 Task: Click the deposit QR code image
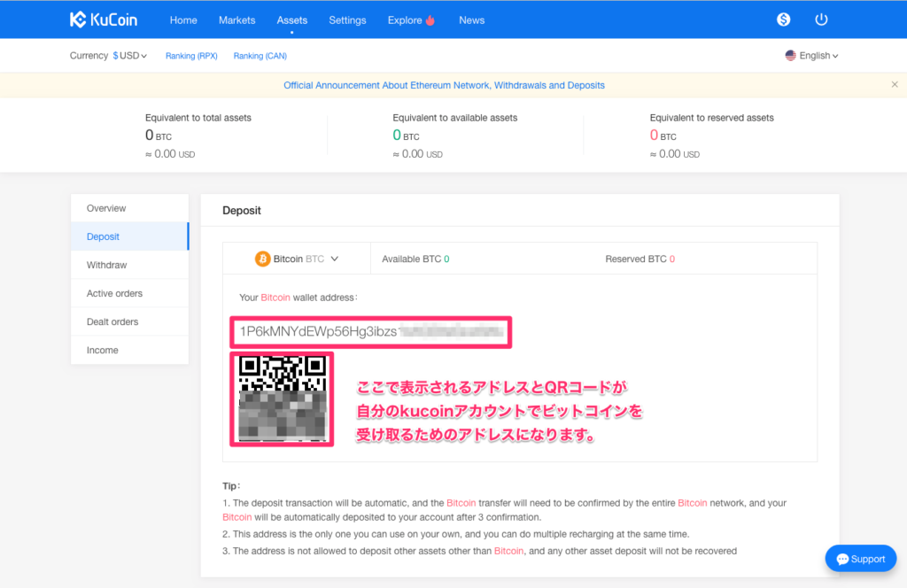283,399
